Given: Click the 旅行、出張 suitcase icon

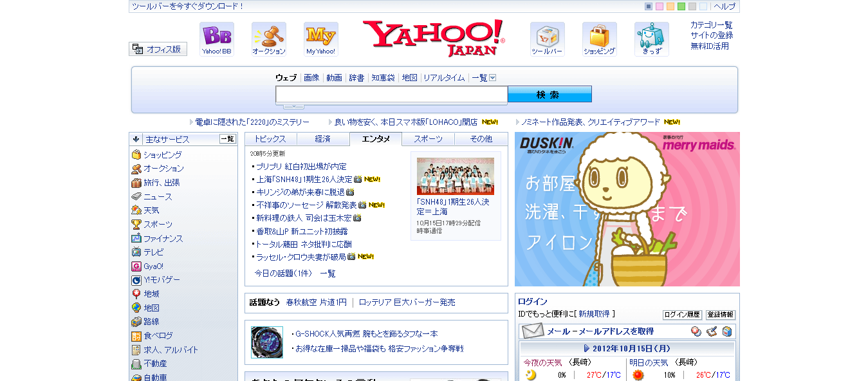Looking at the screenshot, I should pyautogui.click(x=136, y=183).
